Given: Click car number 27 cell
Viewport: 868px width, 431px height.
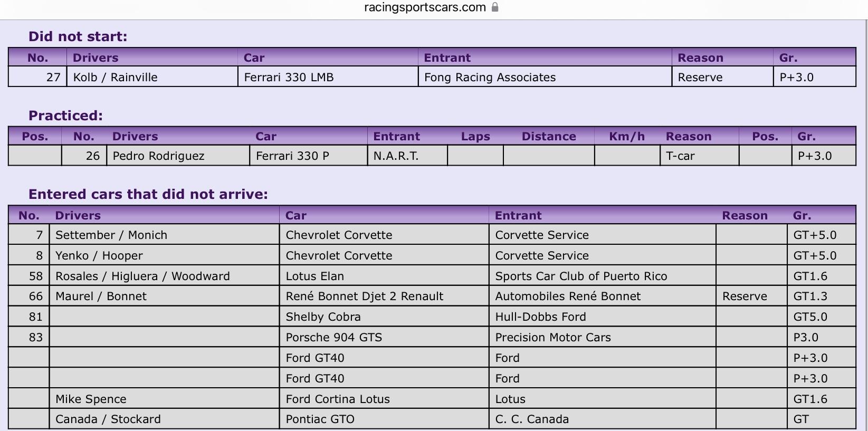Looking at the screenshot, I should coord(37,77).
